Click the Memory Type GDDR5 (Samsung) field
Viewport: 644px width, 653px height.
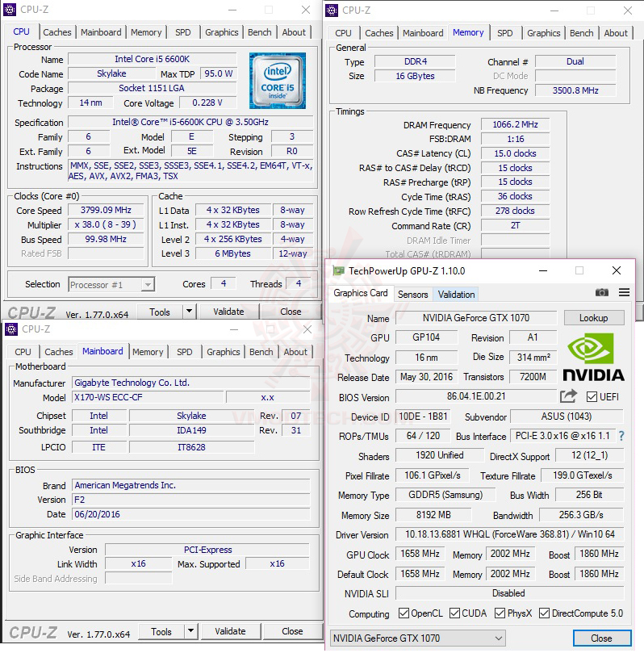click(445, 495)
